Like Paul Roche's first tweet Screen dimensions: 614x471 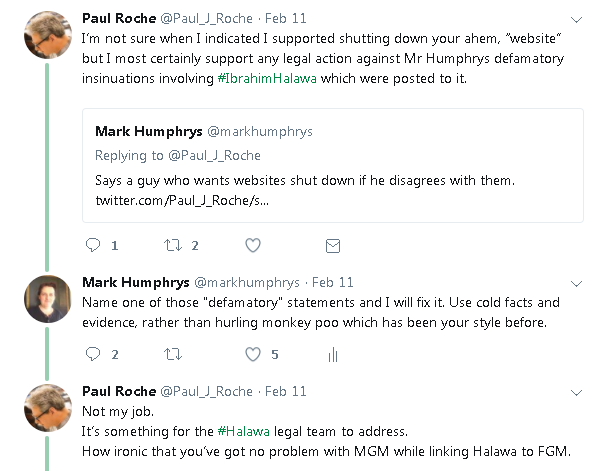253,245
